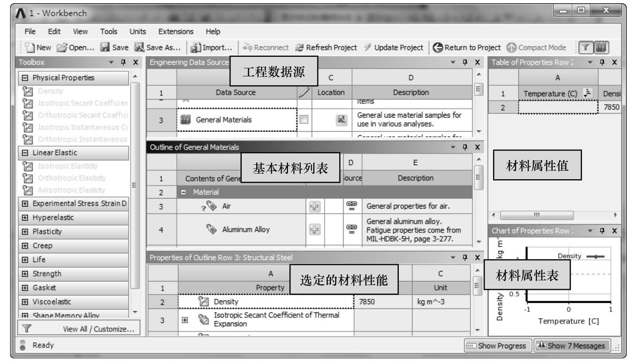Click the Density value cell 7850
The width and height of the screenshot is (634, 364).
[383, 302]
